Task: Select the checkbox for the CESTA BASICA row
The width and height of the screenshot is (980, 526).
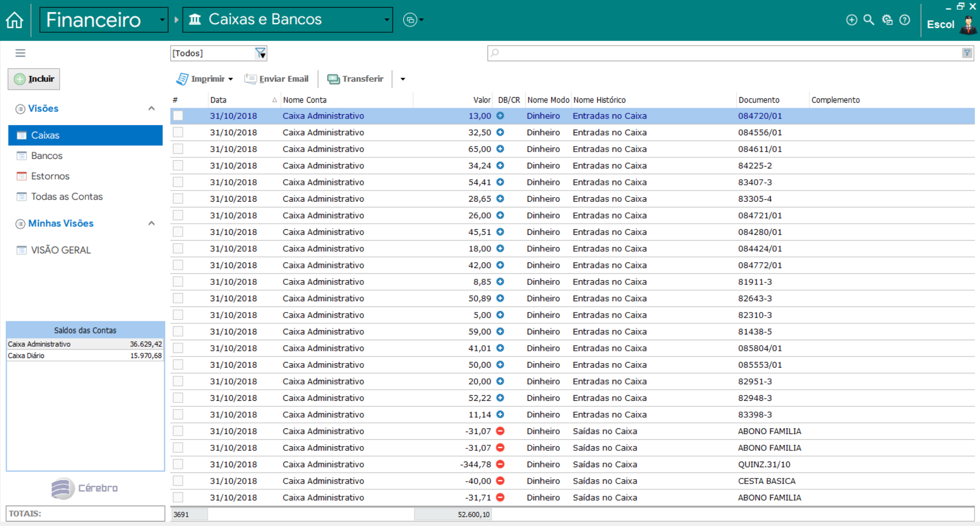Action: pyautogui.click(x=178, y=481)
